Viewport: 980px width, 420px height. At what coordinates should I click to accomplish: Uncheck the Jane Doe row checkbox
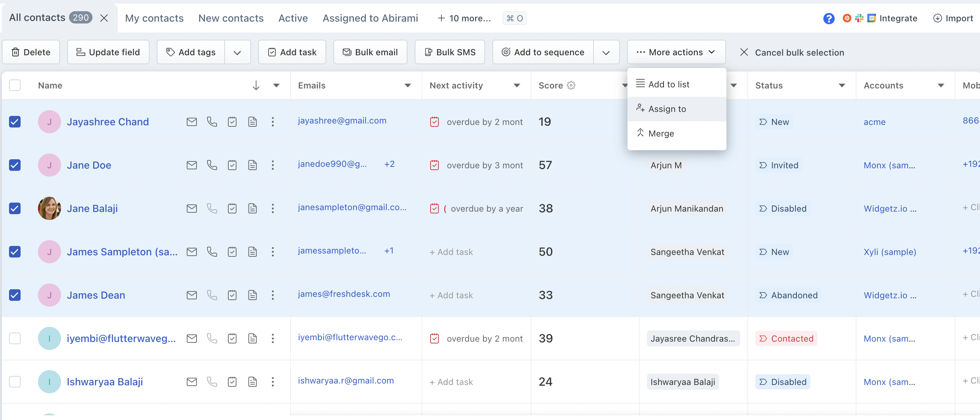tap(15, 165)
